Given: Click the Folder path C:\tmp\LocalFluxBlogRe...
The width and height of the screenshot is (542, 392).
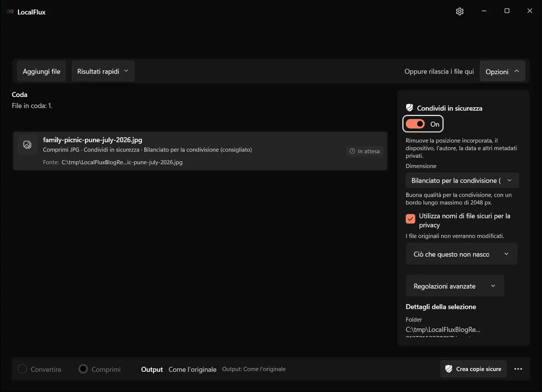Looking at the screenshot, I should (x=443, y=329).
